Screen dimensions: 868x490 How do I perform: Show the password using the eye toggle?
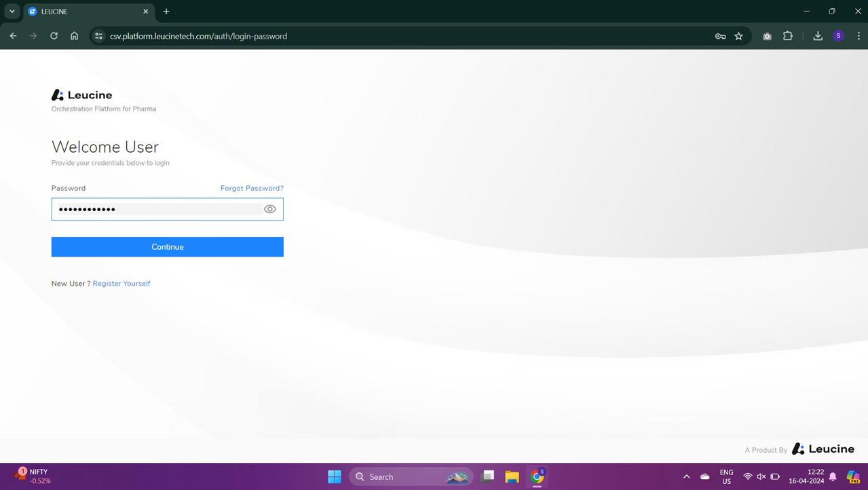[x=269, y=208]
